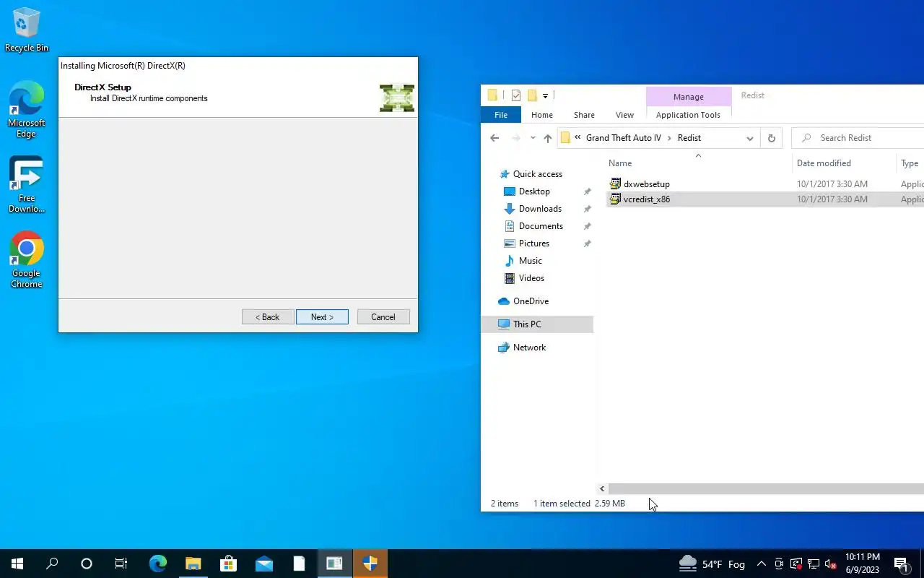The image size is (924, 578).
Task: Click the vcredist_x86 file icon
Action: 615,199
